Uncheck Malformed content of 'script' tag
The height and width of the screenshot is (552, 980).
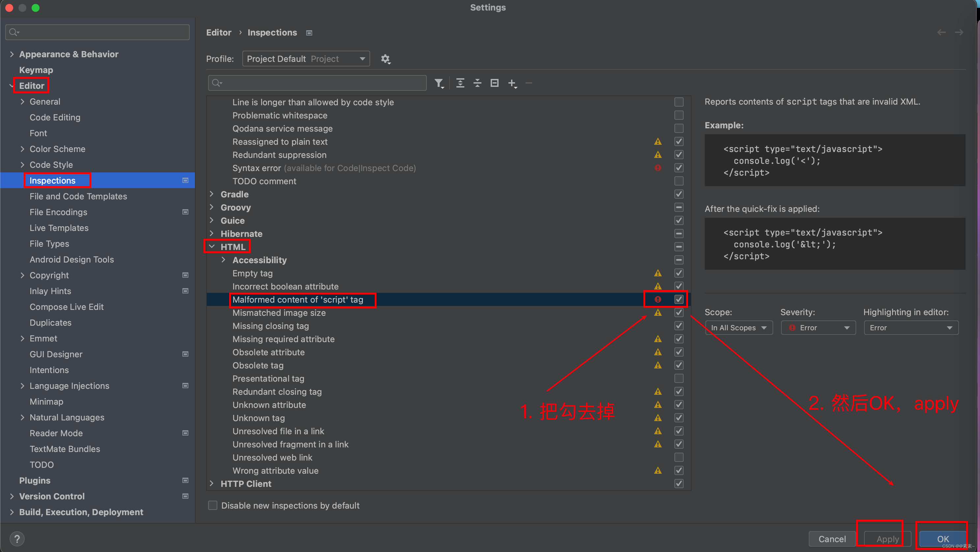click(679, 299)
